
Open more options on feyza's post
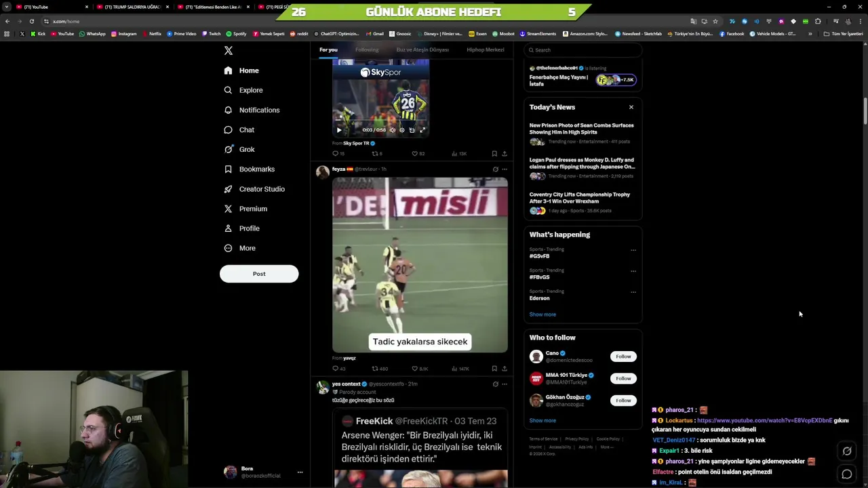point(505,169)
